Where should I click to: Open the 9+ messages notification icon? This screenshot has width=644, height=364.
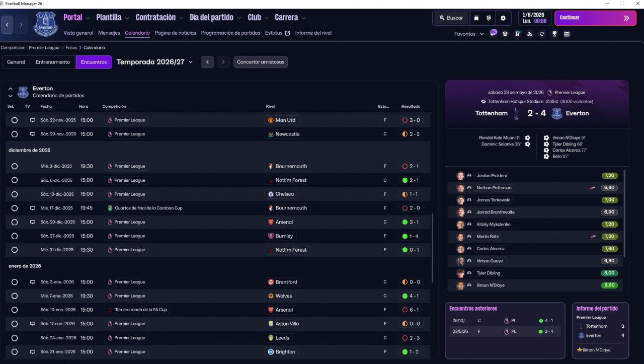[493, 33]
